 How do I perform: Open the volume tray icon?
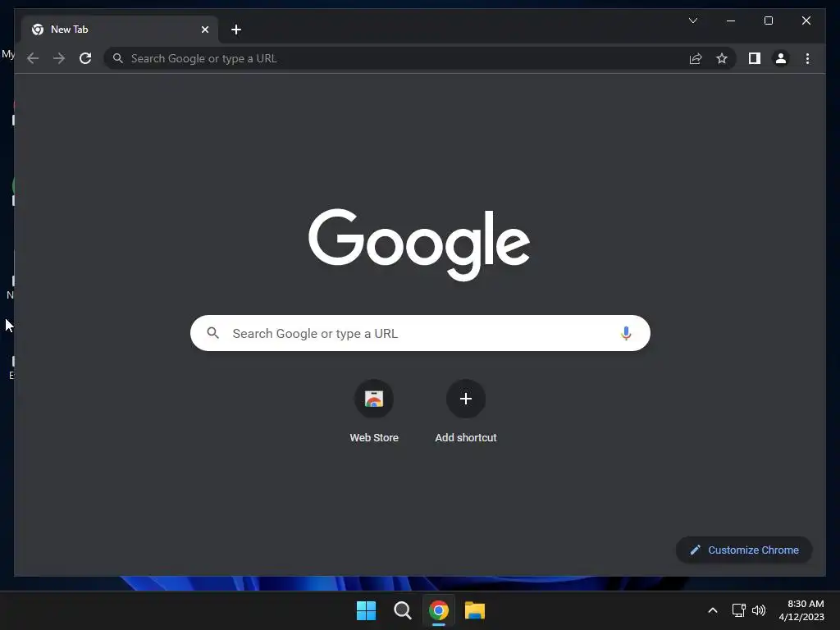(759, 610)
